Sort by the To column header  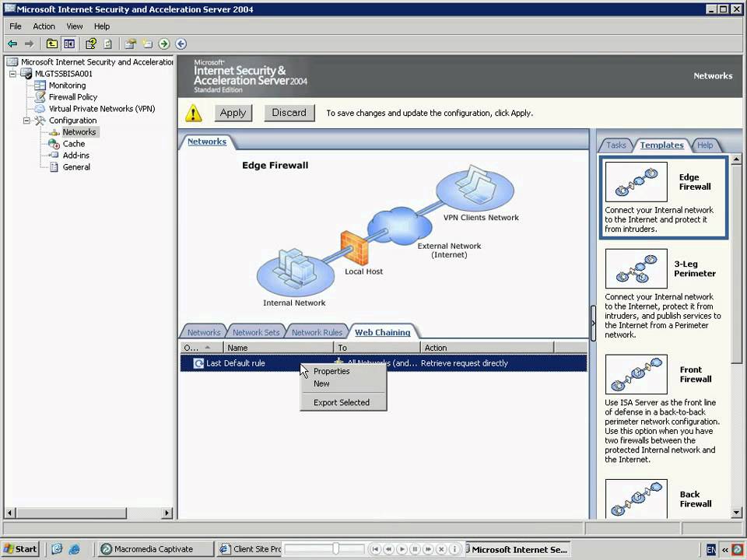coord(377,348)
